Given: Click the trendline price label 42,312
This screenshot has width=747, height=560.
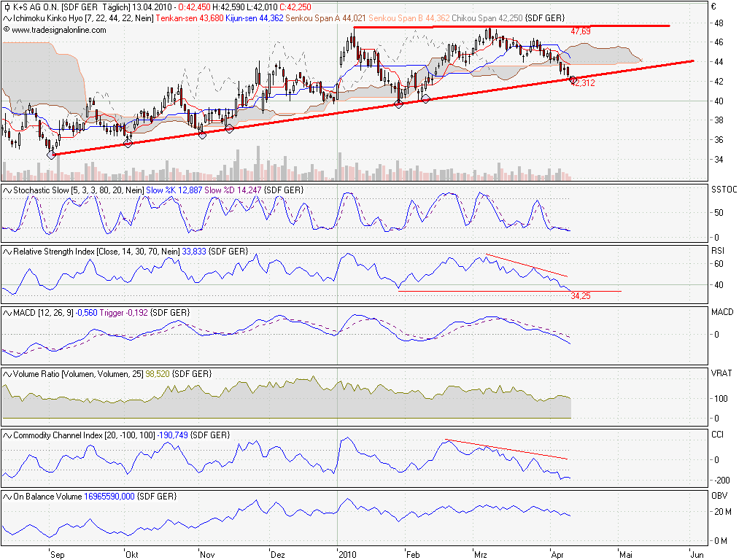Looking at the screenshot, I should coord(583,83).
